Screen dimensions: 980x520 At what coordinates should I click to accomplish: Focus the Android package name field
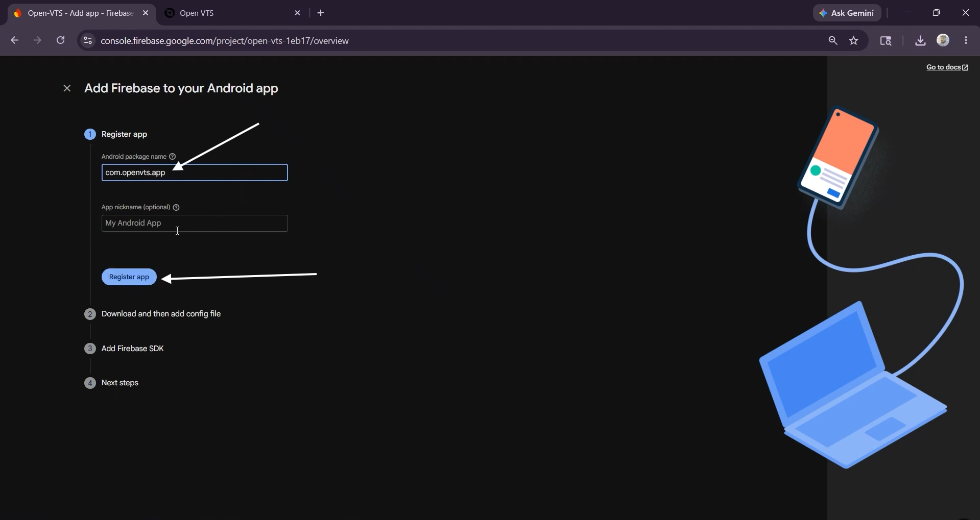point(195,172)
